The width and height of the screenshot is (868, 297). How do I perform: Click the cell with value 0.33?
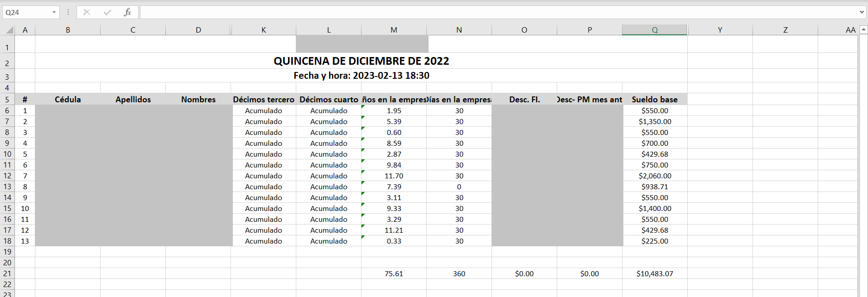click(x=394, y=241)
